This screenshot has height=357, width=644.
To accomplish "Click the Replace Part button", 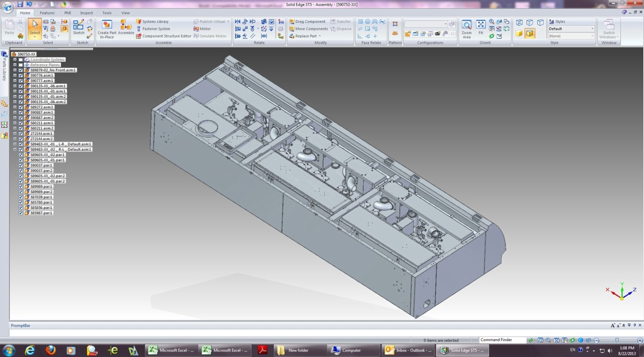I will [306, 36].
